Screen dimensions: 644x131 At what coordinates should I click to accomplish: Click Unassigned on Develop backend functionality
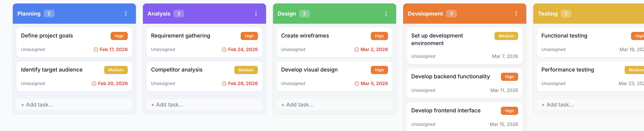click(423, 90)
